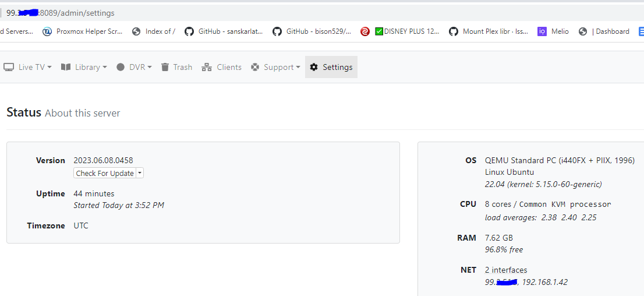644x296 pixels.
Task: Click the Trash can icon
Action: [x=165, y=67]
